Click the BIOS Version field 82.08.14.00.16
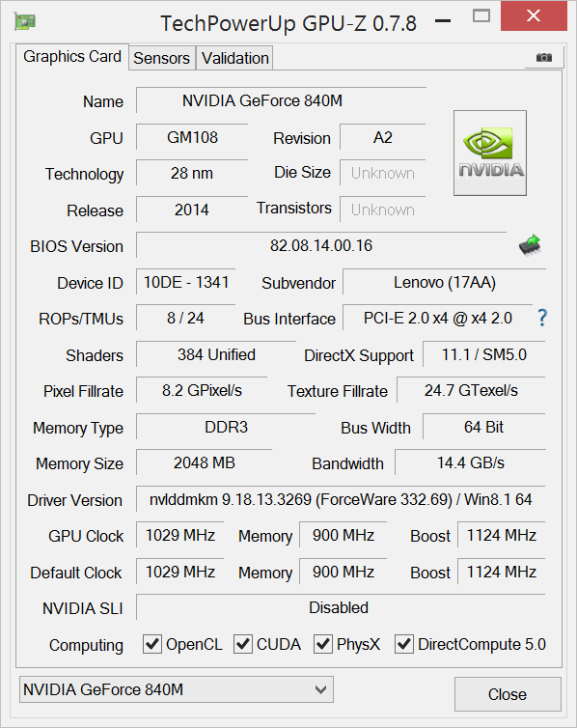The height and width of the screenshot is (728, 577). click(x=321, y=245)
